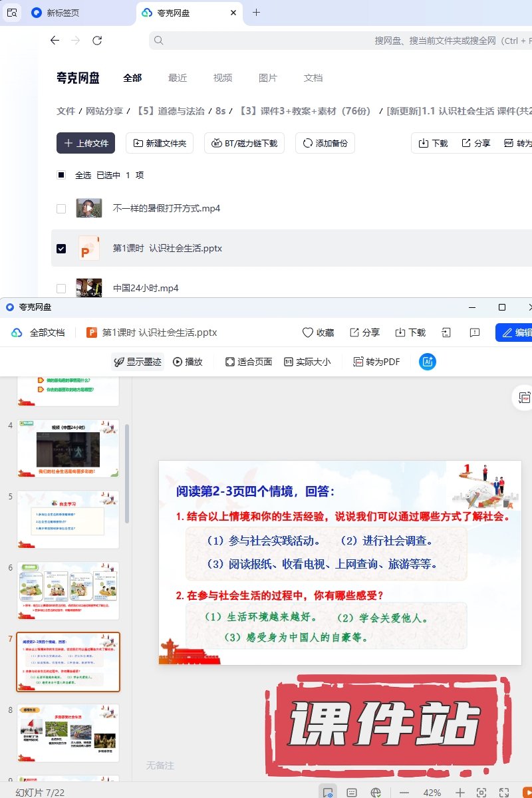Image resolution: width=532 pixels, height=798 pixels.
Task: Click the feedback speech bubble icon
Action: click(x=475, y=332)
